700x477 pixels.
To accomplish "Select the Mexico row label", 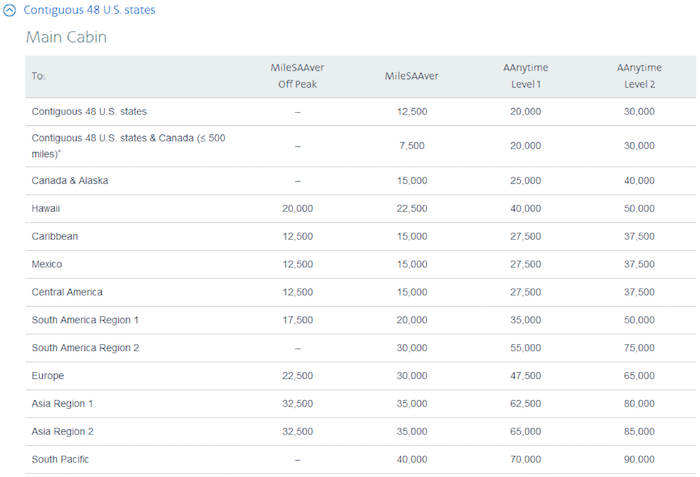I will point(46,264).
